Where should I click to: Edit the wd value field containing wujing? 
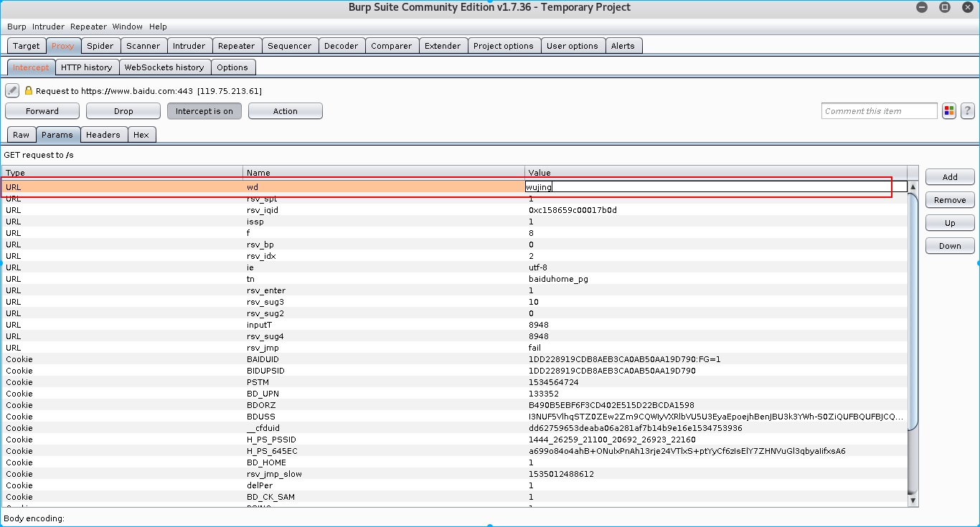(716, 187)
